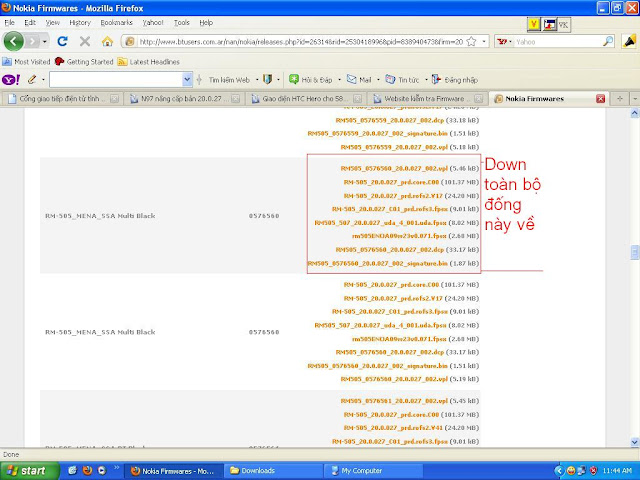640x480 pixels.
Task: Click the VK icon at top right
Action: pos(563,25)
